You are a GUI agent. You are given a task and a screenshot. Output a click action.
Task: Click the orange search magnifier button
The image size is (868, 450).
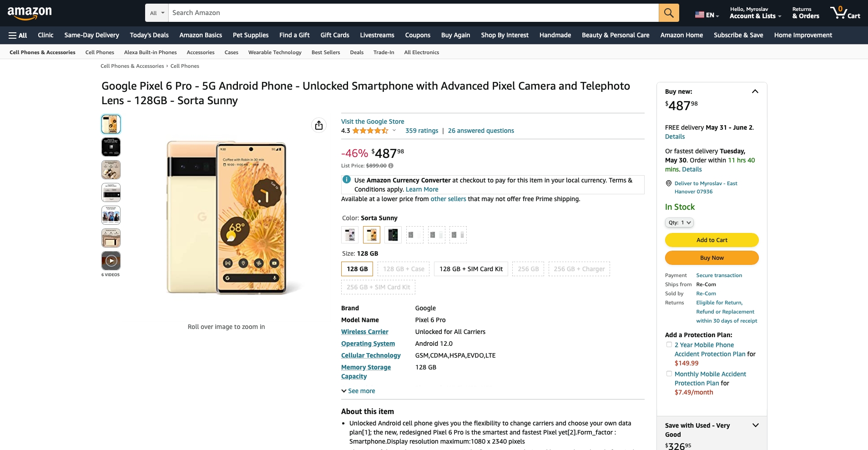pyautogui.click(x=668, y=13)
